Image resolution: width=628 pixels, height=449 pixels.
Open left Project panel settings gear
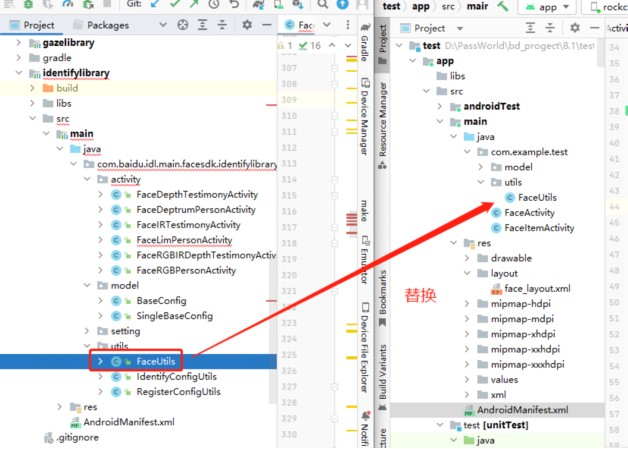[247, 25]
